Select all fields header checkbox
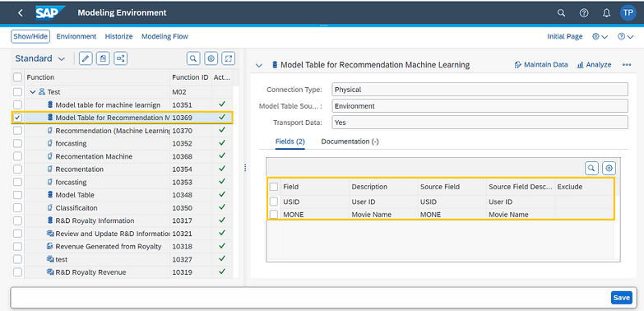The width and height of the screenshot is (644, 311). (274, 187)
